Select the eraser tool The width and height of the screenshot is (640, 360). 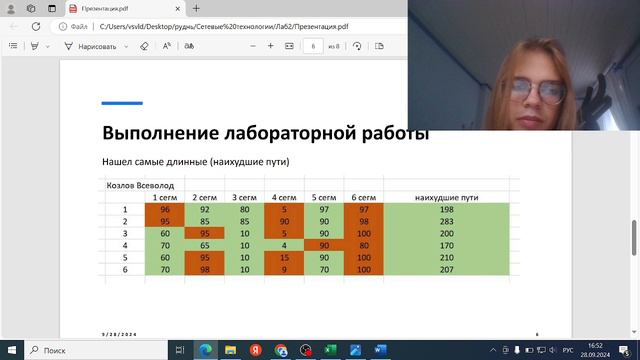click(144, 46)
